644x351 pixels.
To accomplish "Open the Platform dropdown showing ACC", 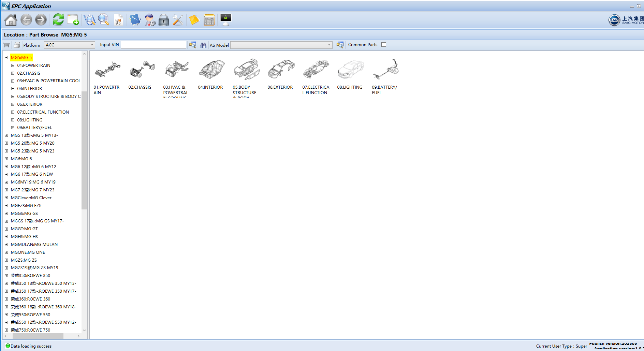I will point(69,45).
